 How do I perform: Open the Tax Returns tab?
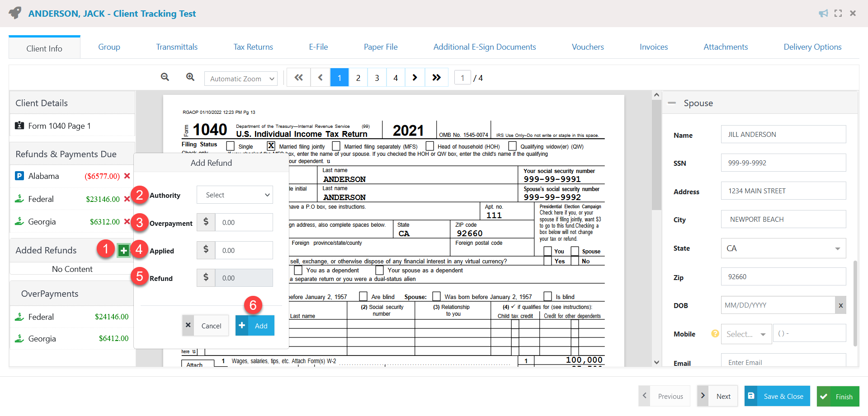click(x=253, y=47)
